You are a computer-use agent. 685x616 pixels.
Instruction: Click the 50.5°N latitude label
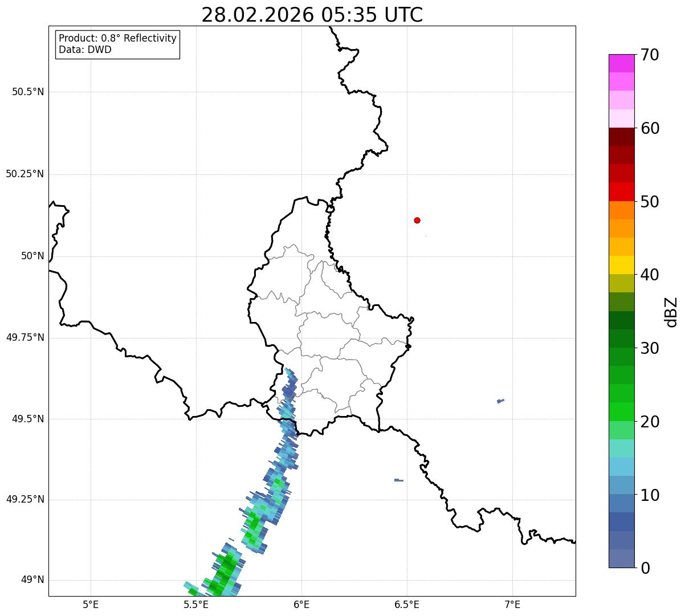click(x=28, y=92)
